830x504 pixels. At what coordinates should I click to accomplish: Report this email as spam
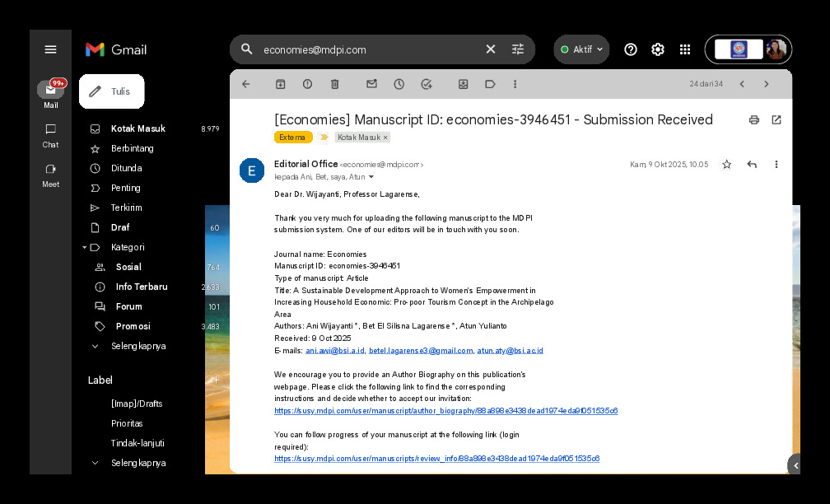click(x=308, y=84)
